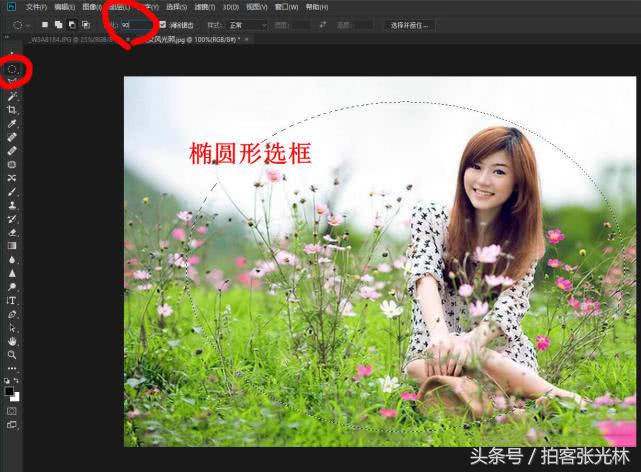Screen dimensions: 641x472
Task: Reset default foreground and background colors
Action: pyautogui.click(x=7, y=380)
